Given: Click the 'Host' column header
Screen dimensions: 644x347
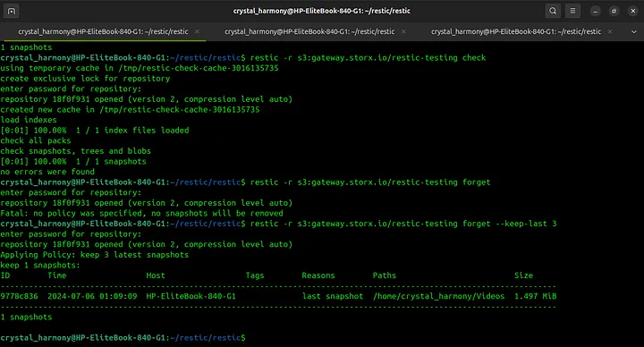Looking at the screenshot, I should point(156,275).
